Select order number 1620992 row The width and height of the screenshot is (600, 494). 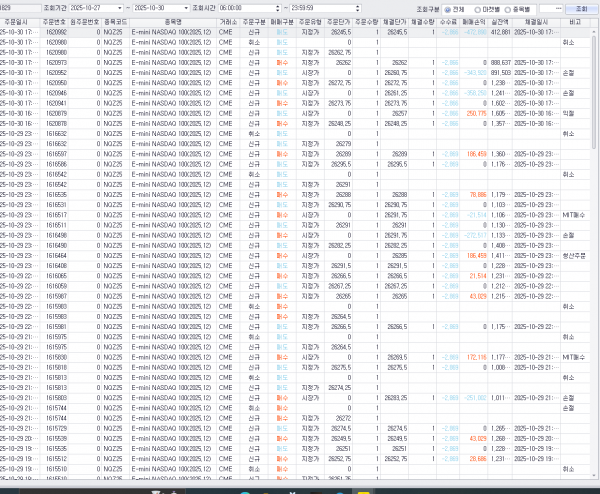(x=295, y=32)
